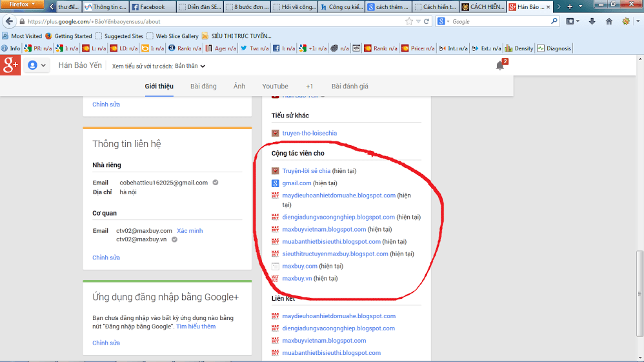Click the Google PR: n/a indicator
The image size is (644, 362).
point(38,48)
